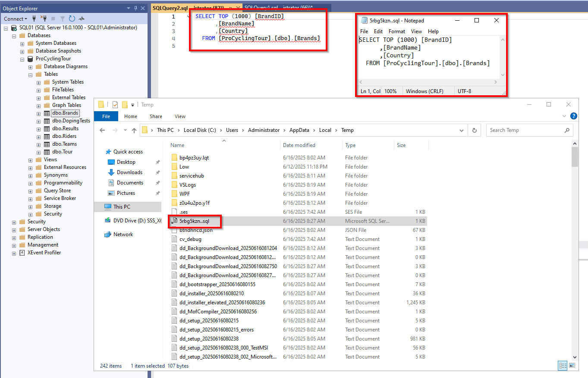The width and height of the screenshot is (588, 378).
Task: Switch to details view in Explorer status bar
Action: 563,366
